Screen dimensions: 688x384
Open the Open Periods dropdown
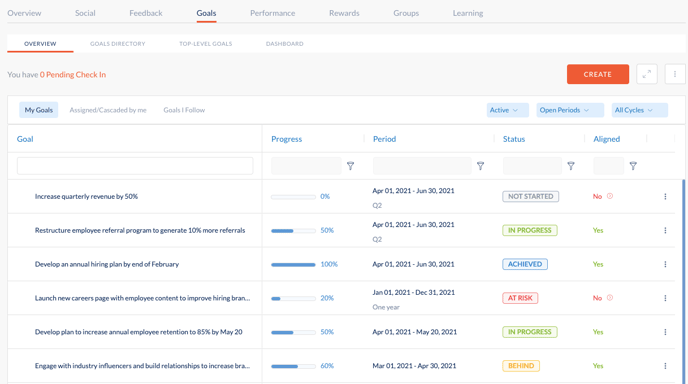click(570, 110)
